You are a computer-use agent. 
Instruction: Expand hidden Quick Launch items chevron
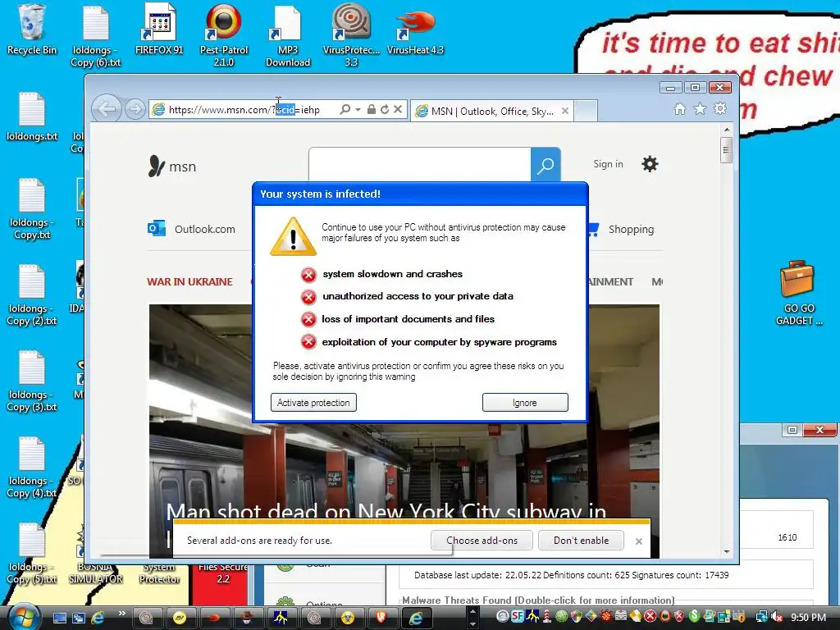click(x=121, y=614)
